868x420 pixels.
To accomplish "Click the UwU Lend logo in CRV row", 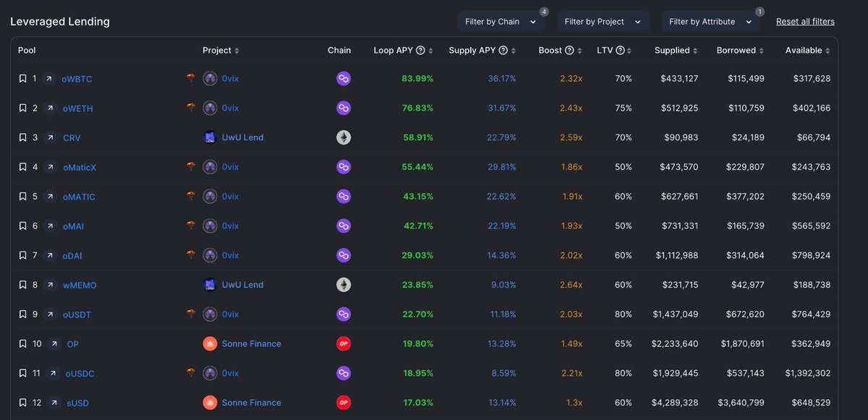I will [x=210, y=137].
